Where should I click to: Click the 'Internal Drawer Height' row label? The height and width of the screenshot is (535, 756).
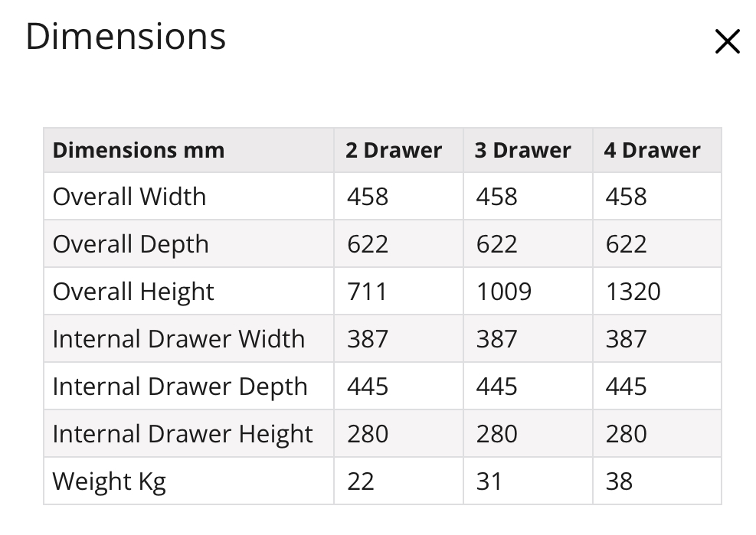tap(183, 434)
